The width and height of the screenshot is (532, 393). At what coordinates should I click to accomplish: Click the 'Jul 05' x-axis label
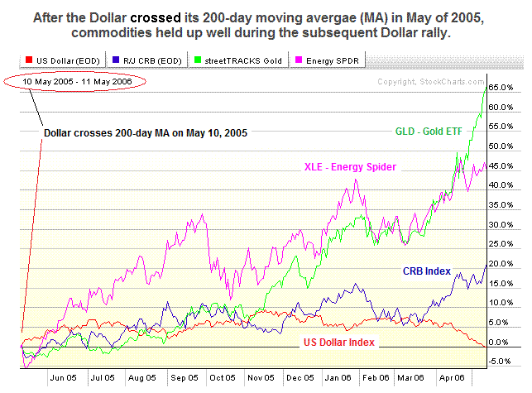103,378
